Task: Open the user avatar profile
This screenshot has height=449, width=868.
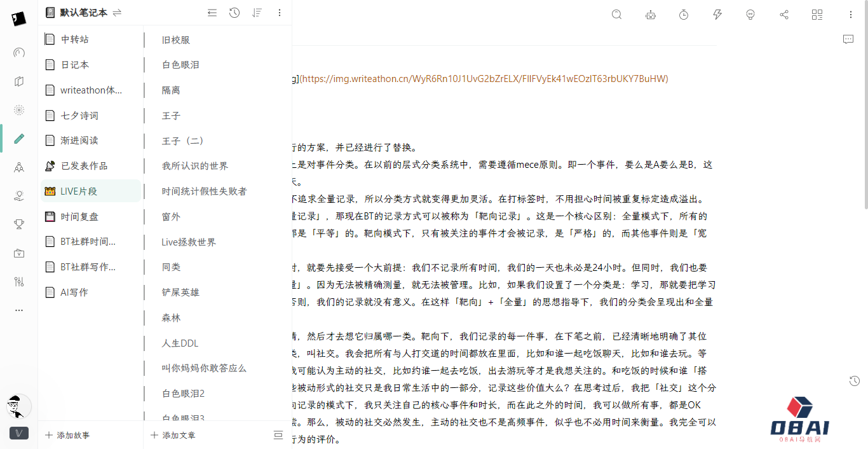Action: (x=18, y=405)
